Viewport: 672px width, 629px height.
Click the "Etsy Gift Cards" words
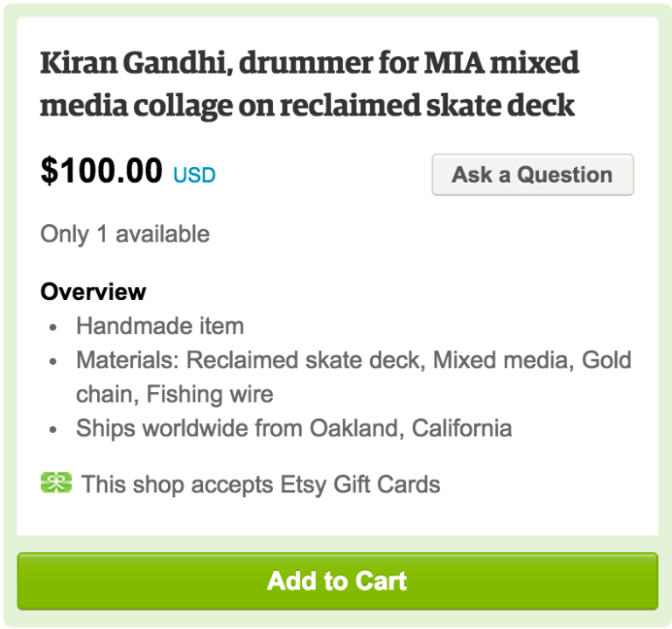coord(360,484)
